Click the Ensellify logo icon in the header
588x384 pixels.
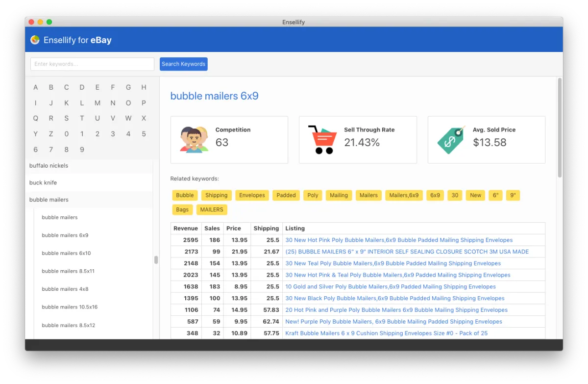pos(35,40)
